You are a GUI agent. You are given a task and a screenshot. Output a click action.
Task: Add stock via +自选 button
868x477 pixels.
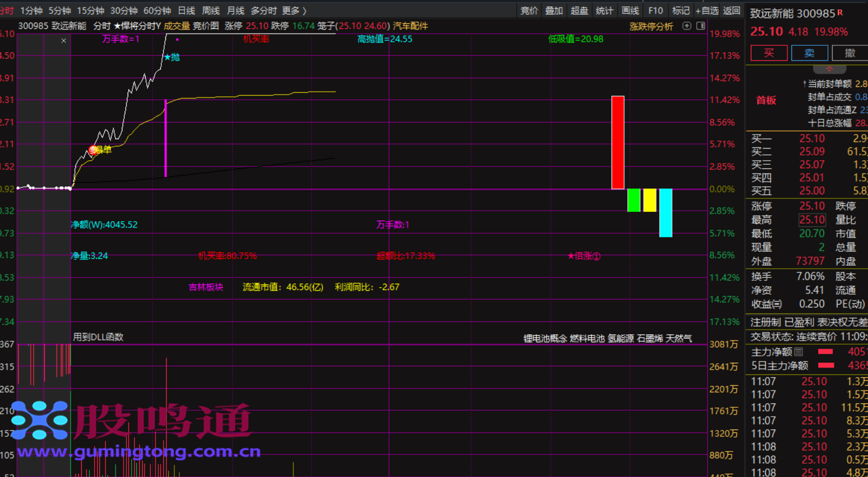pyautogui.click(x=707, y=10)
